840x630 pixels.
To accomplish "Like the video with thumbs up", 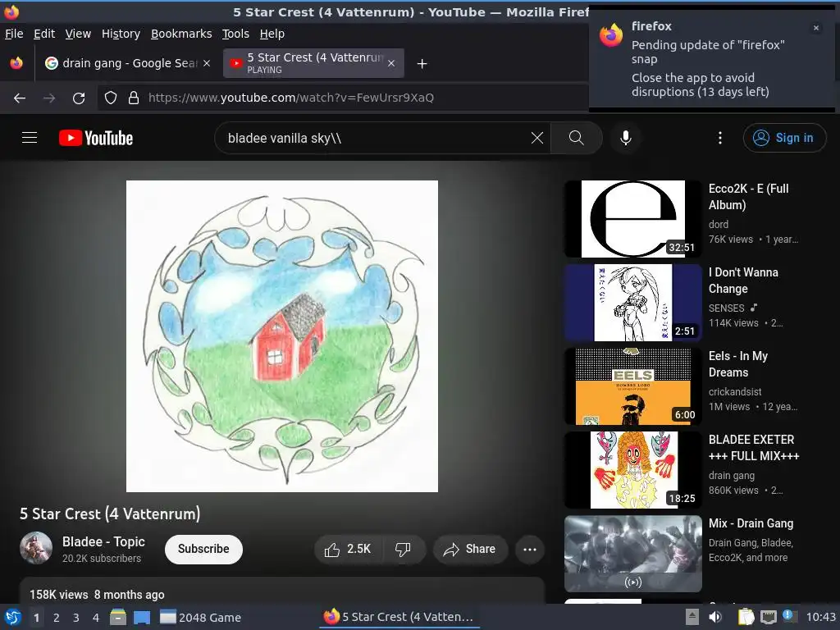I will [x=348, y=549].
